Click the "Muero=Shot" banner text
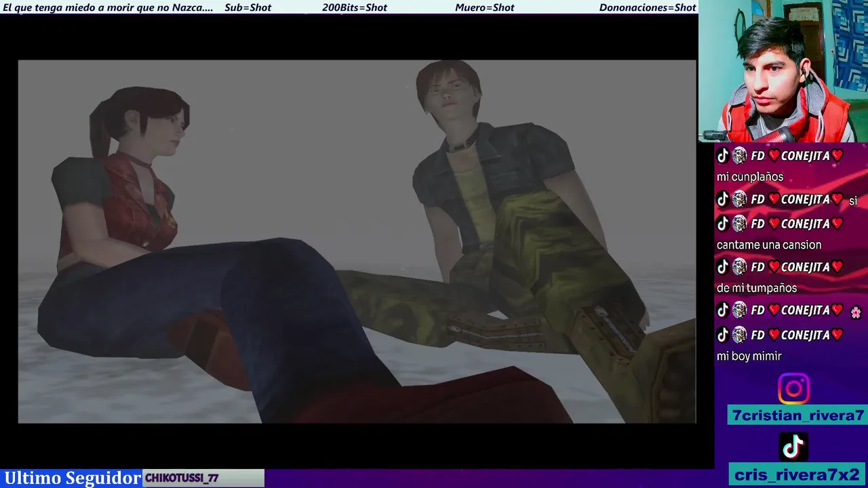Image resolution: width=868 pixels, height=488 pixels. [x=484, y=7]
